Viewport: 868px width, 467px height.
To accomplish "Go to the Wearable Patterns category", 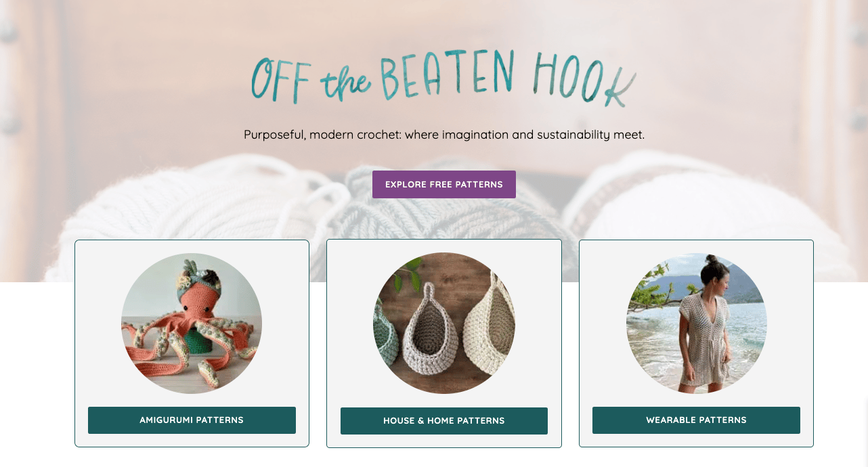I will [x=696, y=420].
